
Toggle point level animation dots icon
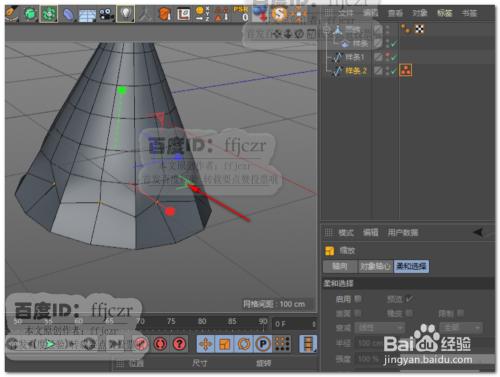click(282, 344)
